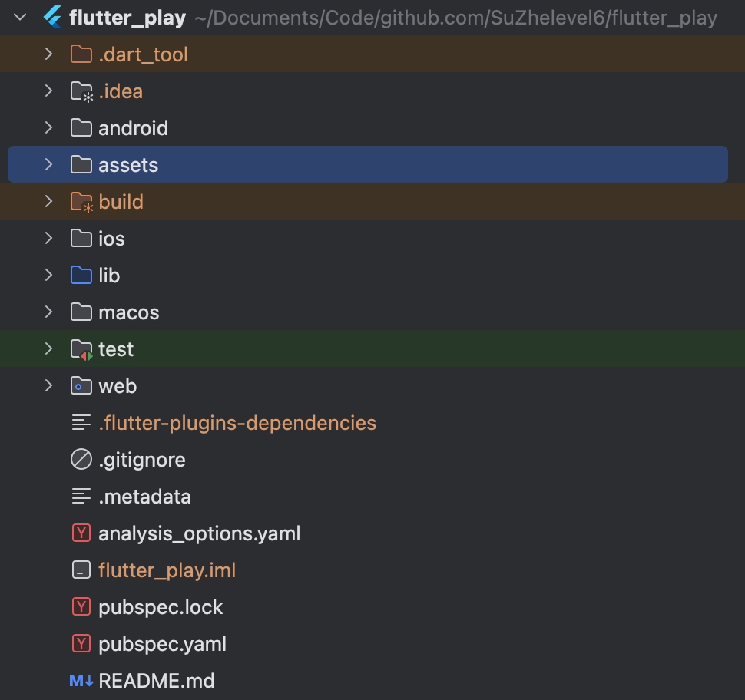The image size is (745, 700).
Task: Select the pubspec.lock file
Action: (x=161, y=607)
